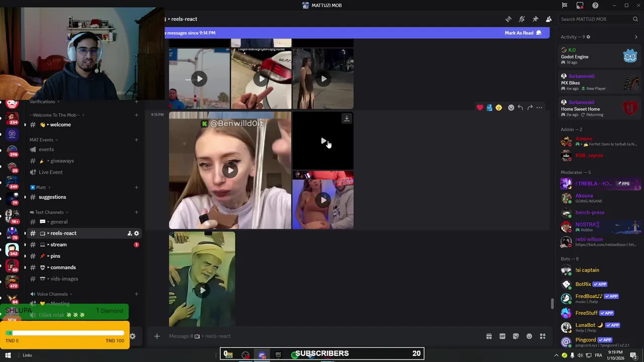Add a channel to Text Channels
Image resolution: width=644 pixels, height=362 pixels.
click(136, 212)
